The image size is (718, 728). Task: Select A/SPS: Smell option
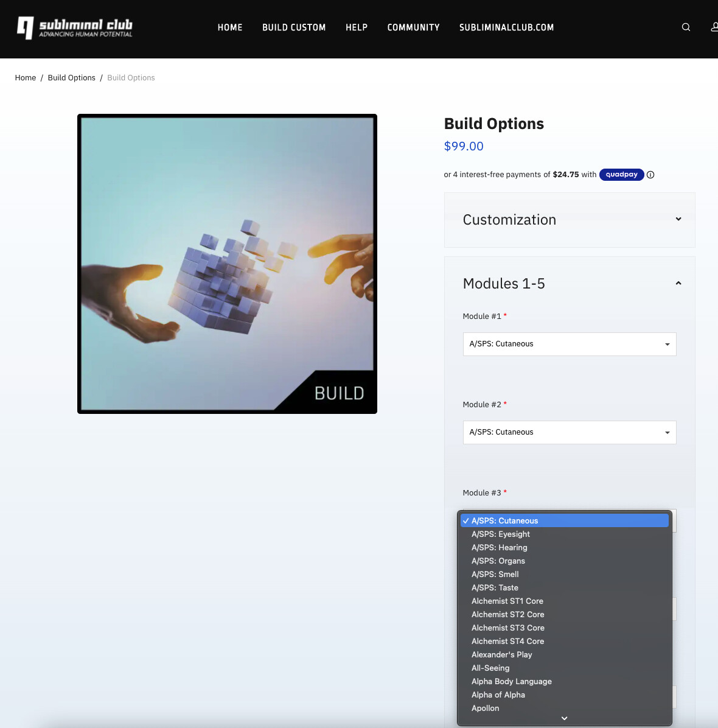point(565,575)
